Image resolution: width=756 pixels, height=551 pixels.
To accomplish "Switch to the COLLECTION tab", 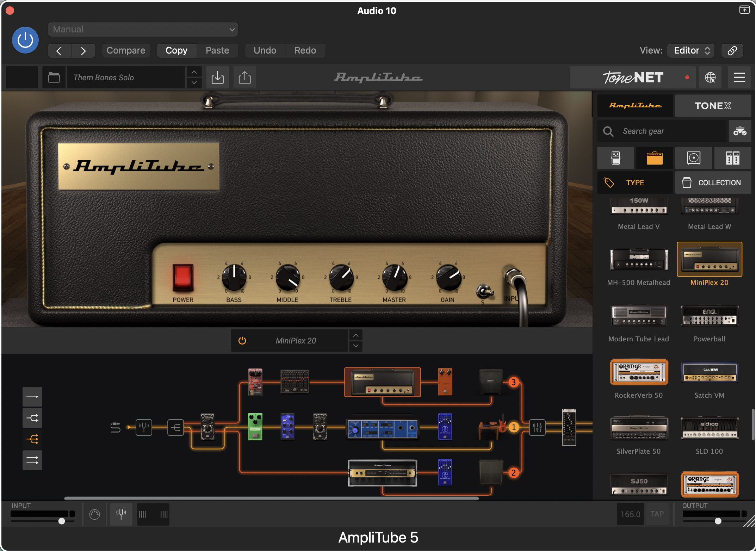I will click(713, 182).
